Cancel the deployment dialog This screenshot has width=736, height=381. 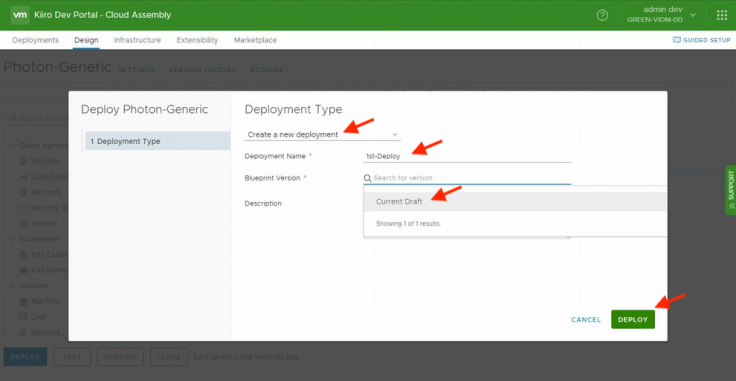[586, 320]
